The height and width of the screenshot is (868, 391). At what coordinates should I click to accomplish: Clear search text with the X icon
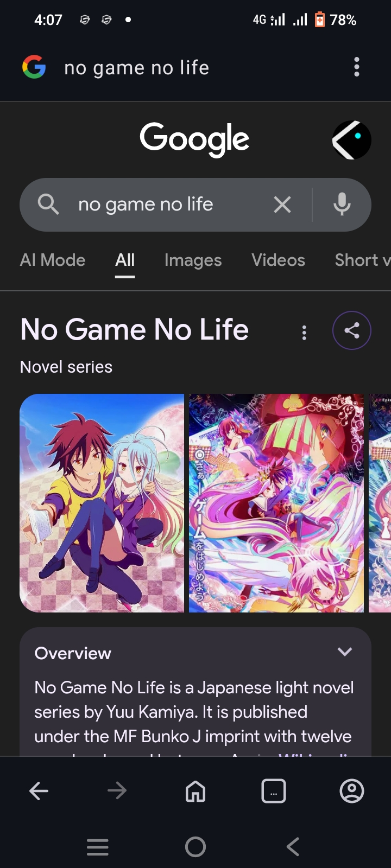(x=282, y=205)
